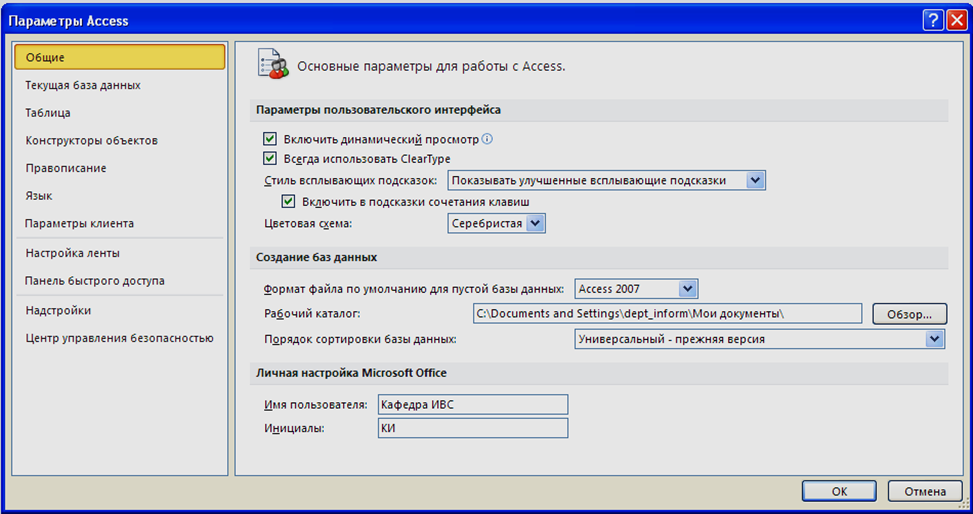Screen dimensions: 973x514
Task: Open Центр управления безопасностью section
Action: [119, 338]
